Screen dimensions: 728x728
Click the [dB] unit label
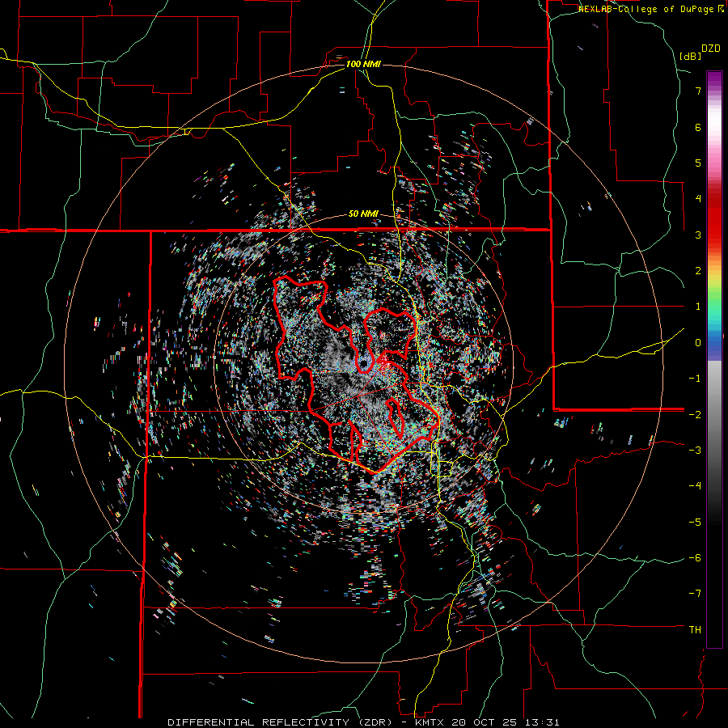pos(691,56)
